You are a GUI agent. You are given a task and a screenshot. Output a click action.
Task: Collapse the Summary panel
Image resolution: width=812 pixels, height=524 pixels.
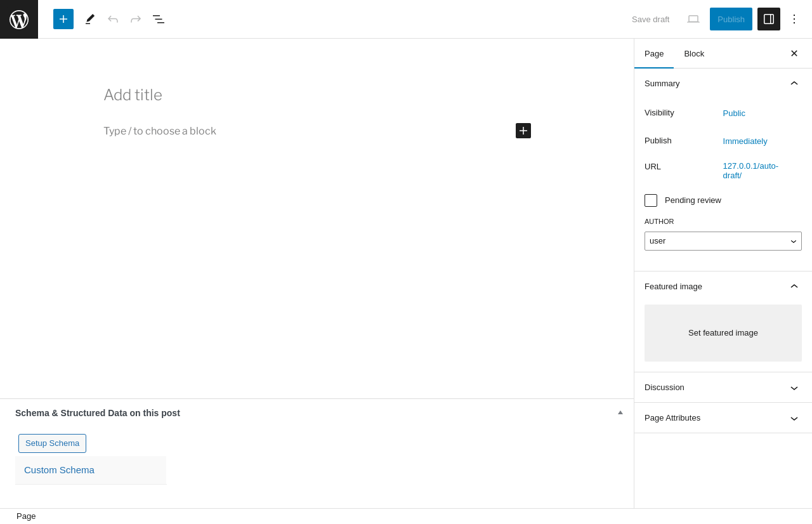[794, 83]
